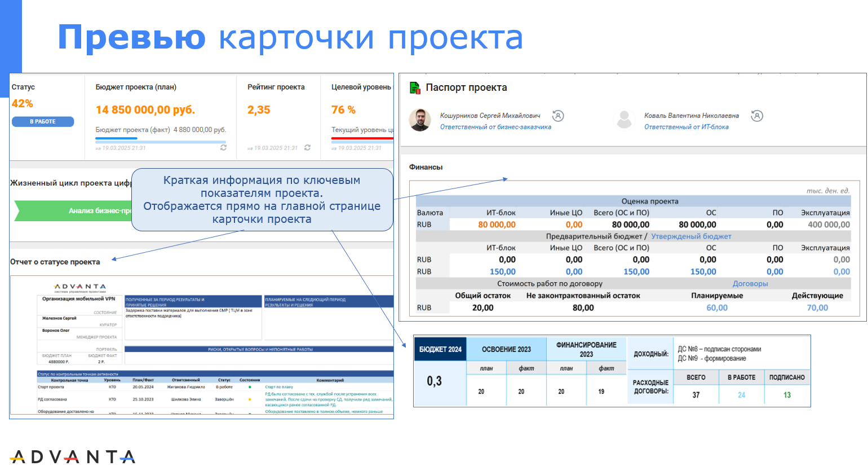Screen dimensions: 868x470
Task: Open the Отчет о статусе проекта thumbnail
Action: coord(202,346)
